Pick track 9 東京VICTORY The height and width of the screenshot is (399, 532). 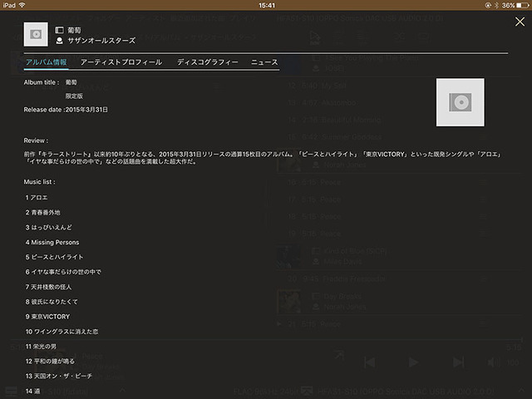pos(49,317)
